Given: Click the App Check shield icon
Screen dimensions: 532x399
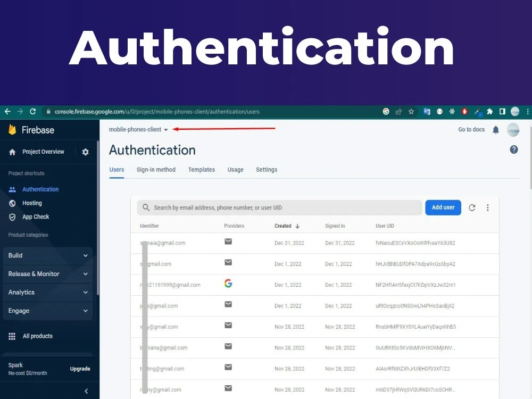Looking at the screenshot, I should pyautogui.click(x=12, y=217).
